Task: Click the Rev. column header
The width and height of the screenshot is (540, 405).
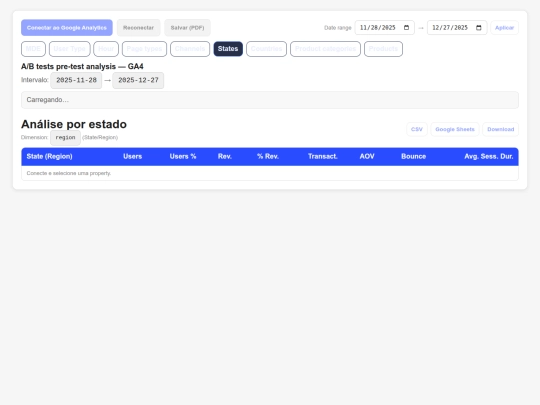Action: [225, 156]
